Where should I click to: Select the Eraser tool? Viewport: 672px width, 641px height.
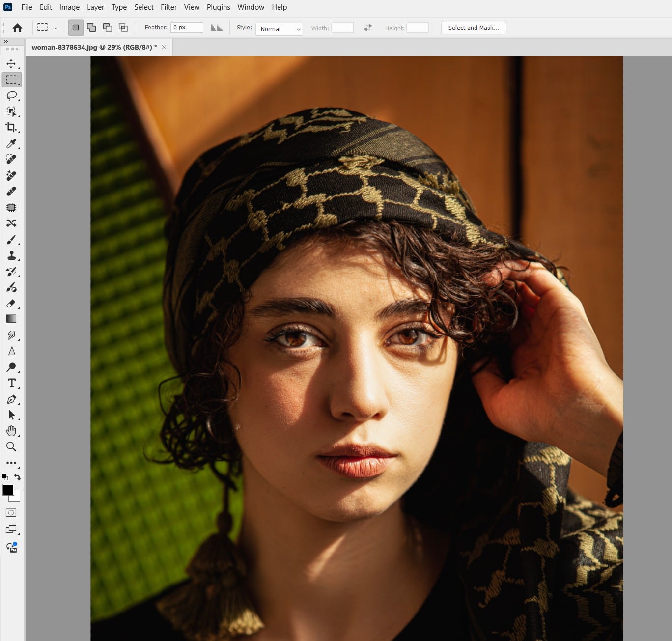(11, 303)
